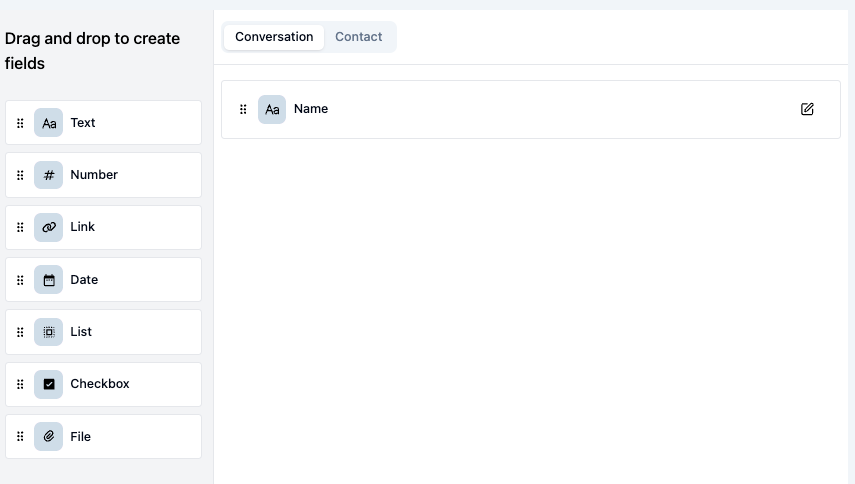Click the File field paperclip icon
This screenshot has height=484, width=855.
pyautogui.click(x=49, y=437)
